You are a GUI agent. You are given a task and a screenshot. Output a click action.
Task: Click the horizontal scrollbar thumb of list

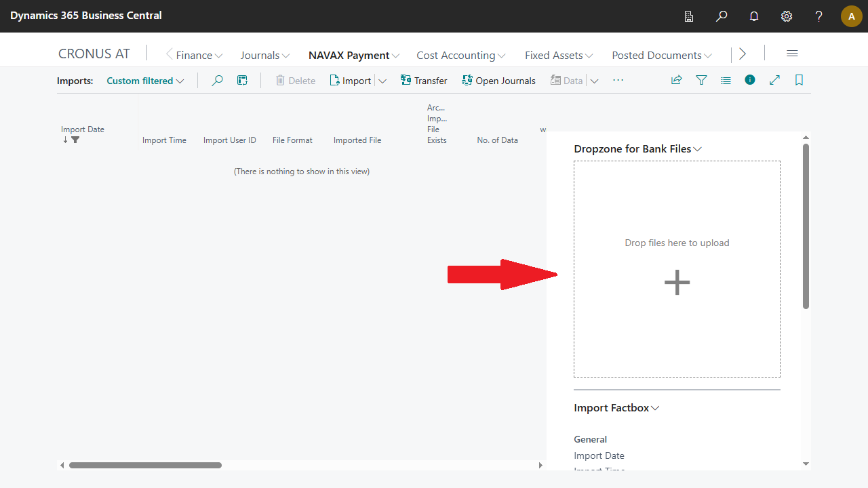pos(145,465)
